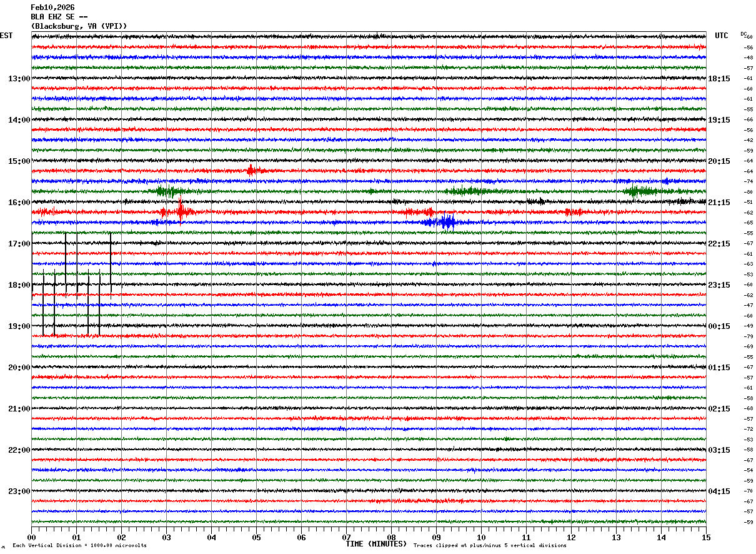This screenshot has height=554, width=756.
Task: Click the "03:15" UTC time label
Action: pos(719,450)
